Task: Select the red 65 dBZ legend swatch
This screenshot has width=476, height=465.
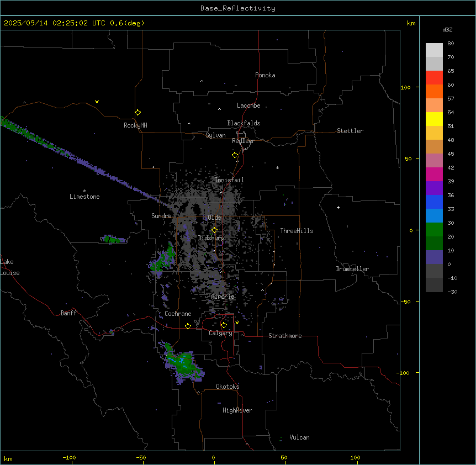Action: tap(434, 77)
